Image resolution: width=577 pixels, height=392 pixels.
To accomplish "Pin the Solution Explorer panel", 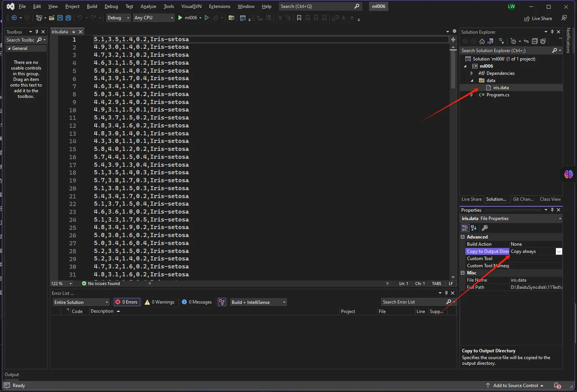I will tap(552, 32).
